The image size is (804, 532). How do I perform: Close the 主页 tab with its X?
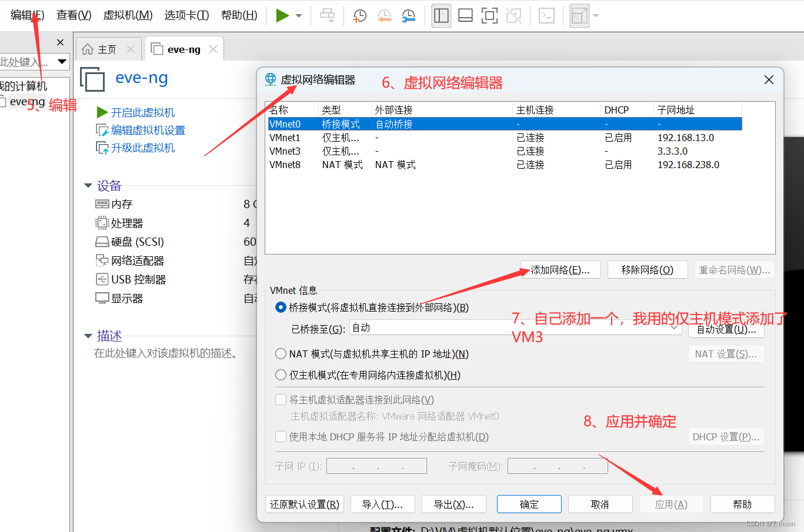(x=131, y=49)
